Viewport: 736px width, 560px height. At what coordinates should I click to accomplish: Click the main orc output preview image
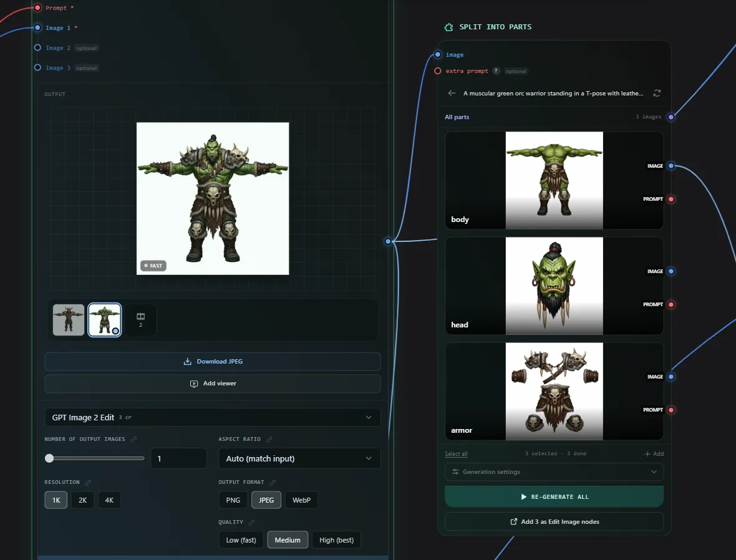(x=213, y=198)
